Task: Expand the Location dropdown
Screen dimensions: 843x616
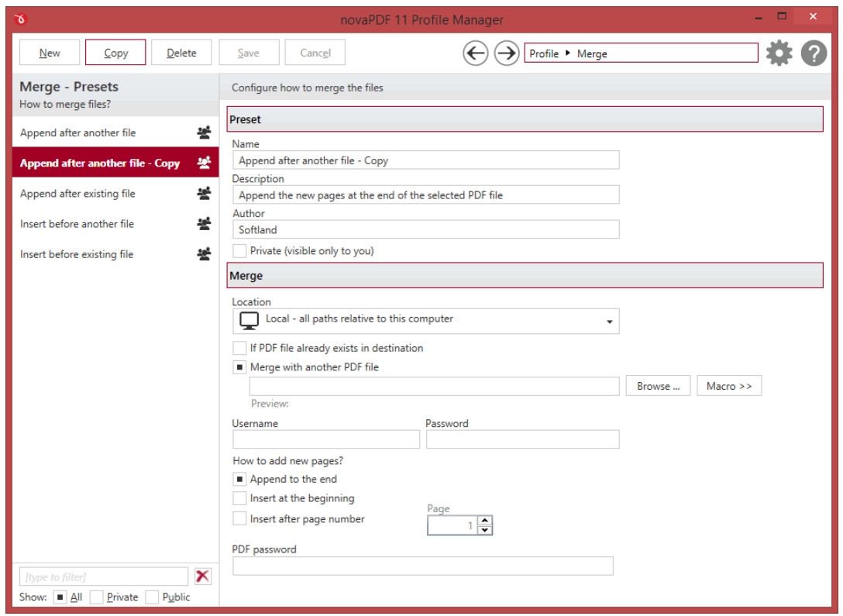Action: tap(608, 321)
